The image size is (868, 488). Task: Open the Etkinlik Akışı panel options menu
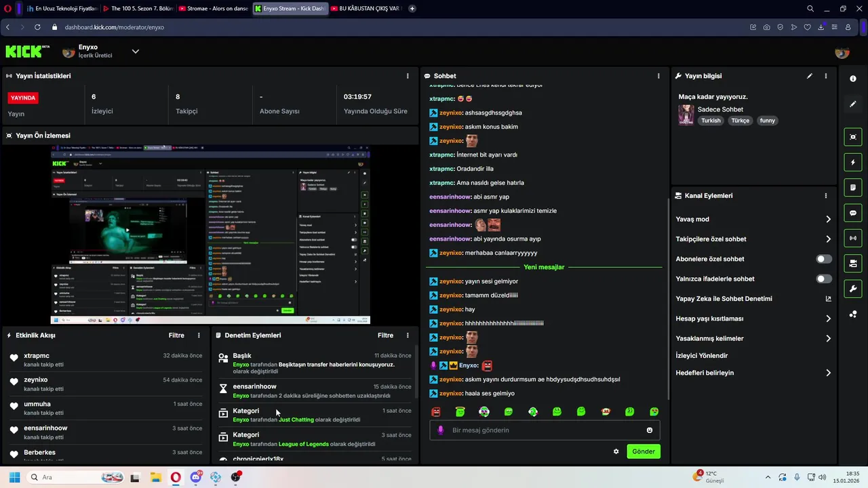198,335
